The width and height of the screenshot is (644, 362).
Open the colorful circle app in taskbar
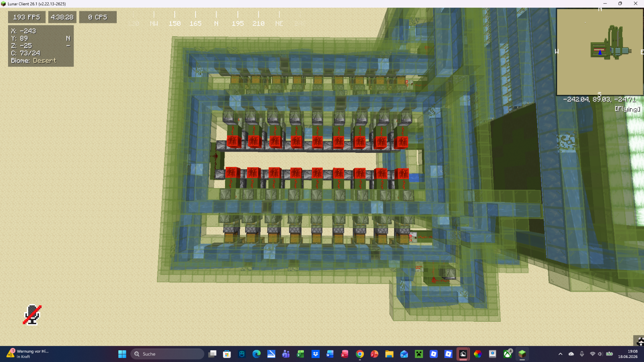point(478,354)
